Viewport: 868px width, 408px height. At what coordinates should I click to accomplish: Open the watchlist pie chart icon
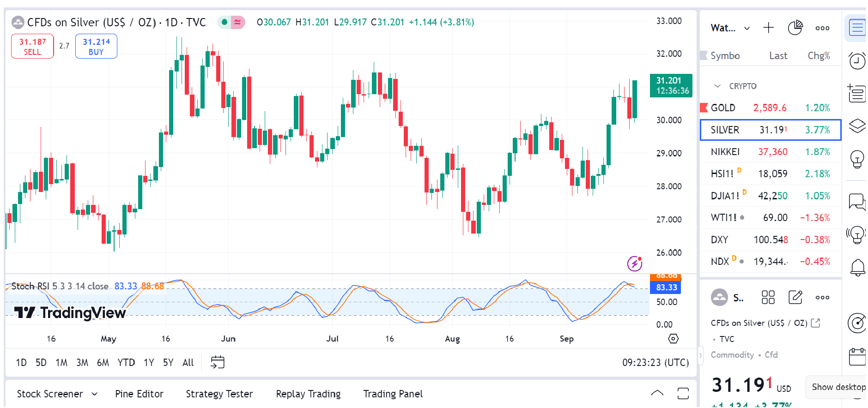[795, 28]
